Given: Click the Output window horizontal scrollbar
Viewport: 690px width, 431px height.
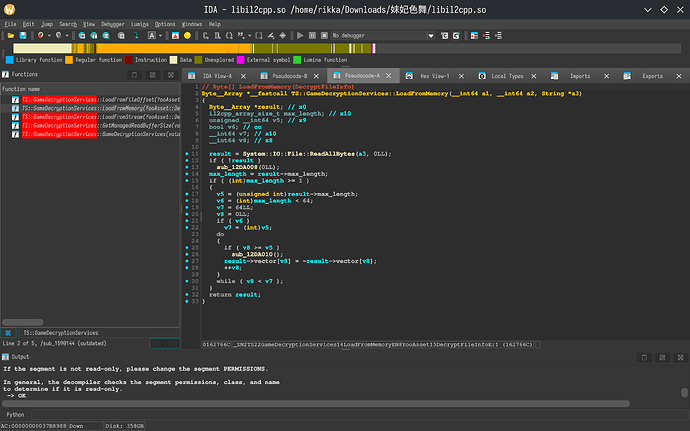Looking at the screenshot, I should click(316, 404).
